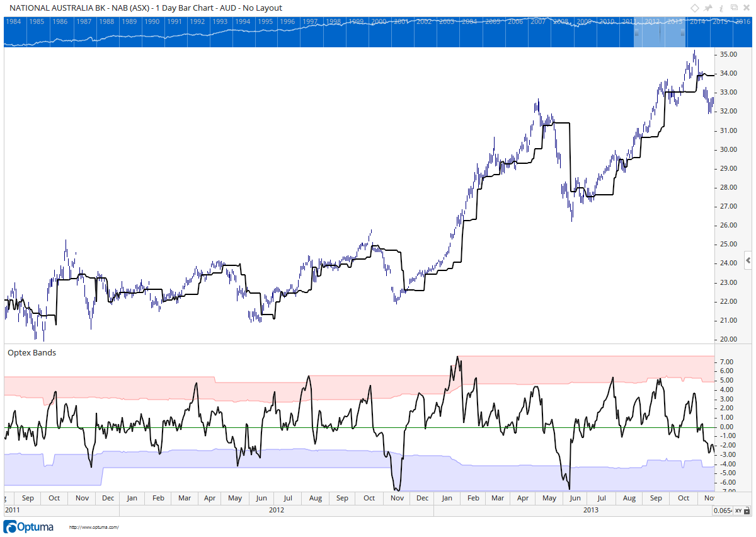
Task: Click the XY axis mode button
Action: [x=738, y=511]
